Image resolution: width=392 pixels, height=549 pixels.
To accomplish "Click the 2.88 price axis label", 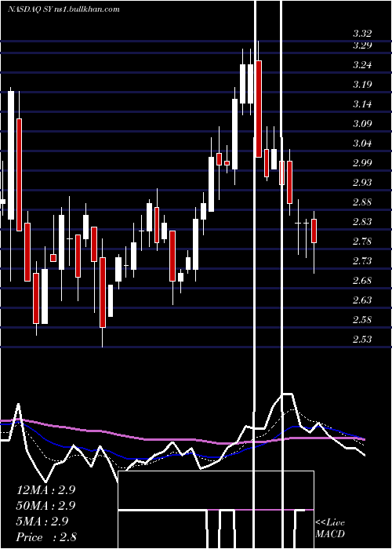I will point(362,202).
